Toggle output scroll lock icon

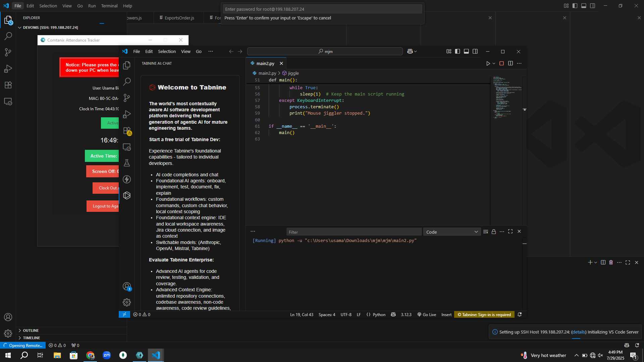pyautogui.click(x=494, y=232)
